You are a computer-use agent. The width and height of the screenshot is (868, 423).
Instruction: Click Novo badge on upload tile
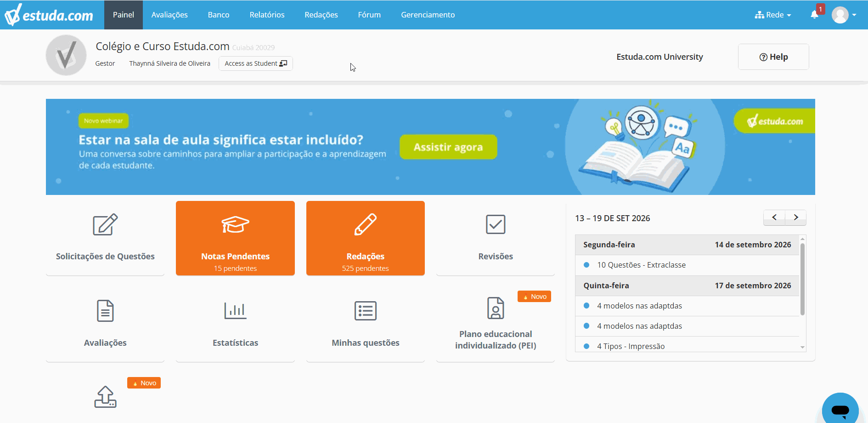pyautogui.click(x=144, y=383)
